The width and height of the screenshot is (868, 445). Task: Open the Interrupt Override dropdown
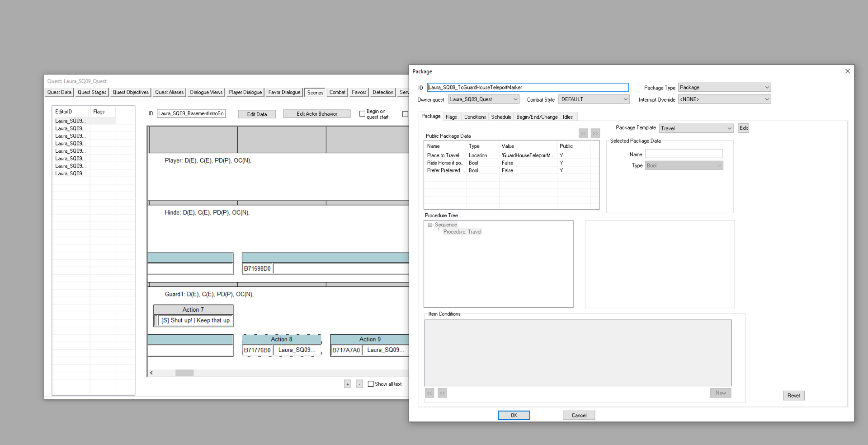tap(724, 99)
